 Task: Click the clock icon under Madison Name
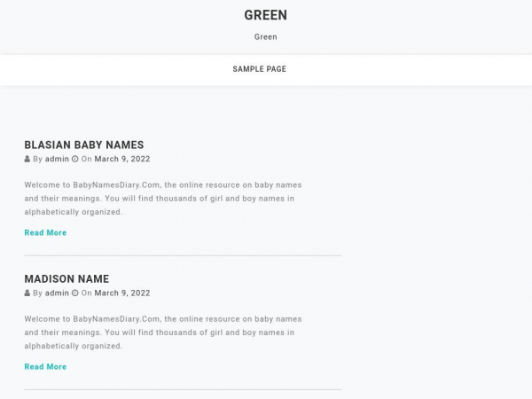pyautogui.click(x=75, y=293)
